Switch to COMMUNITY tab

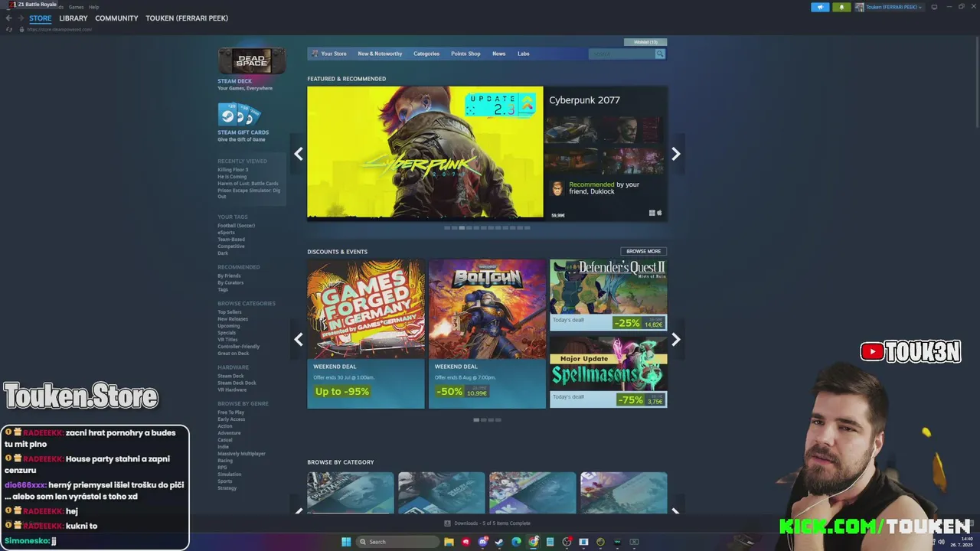coord(116,18)
